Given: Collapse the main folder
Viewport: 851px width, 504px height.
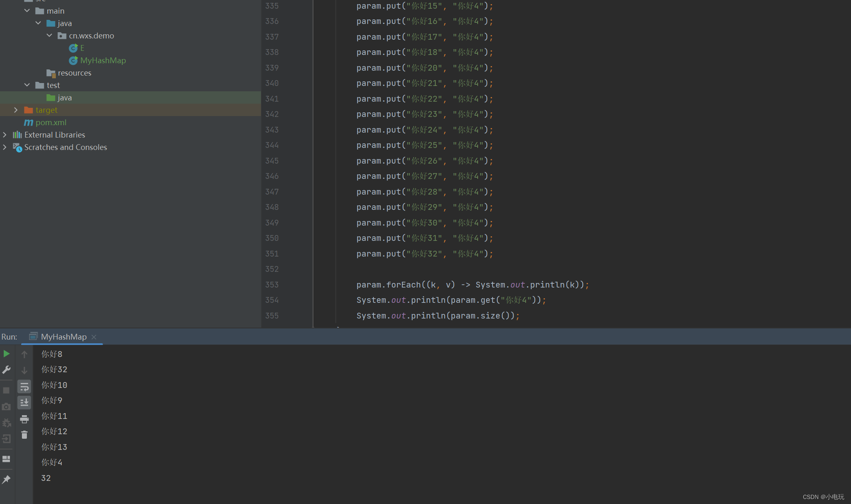Looking at the screenshot, I should tap(27, 11).
